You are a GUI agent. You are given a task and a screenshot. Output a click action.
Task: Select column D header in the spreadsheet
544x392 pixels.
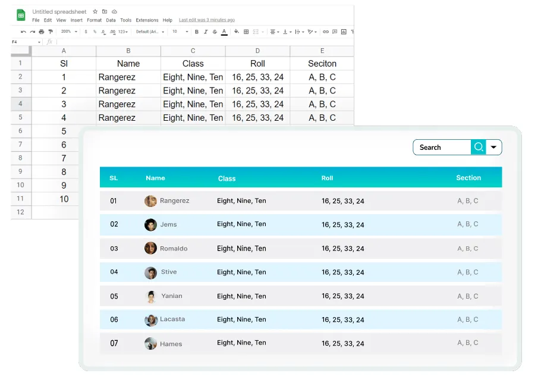[257, 51]
